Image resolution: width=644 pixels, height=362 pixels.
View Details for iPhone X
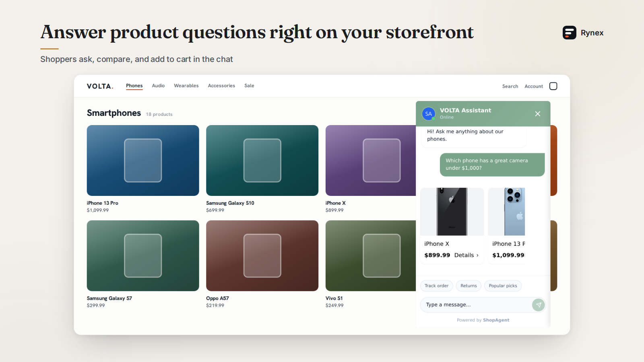tap(466, 255)
